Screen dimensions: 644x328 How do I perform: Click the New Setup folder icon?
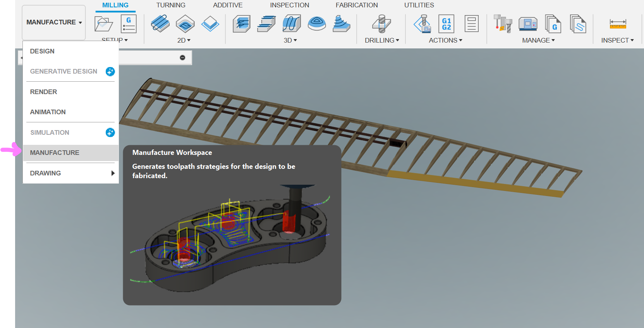[x=103, y=24]
